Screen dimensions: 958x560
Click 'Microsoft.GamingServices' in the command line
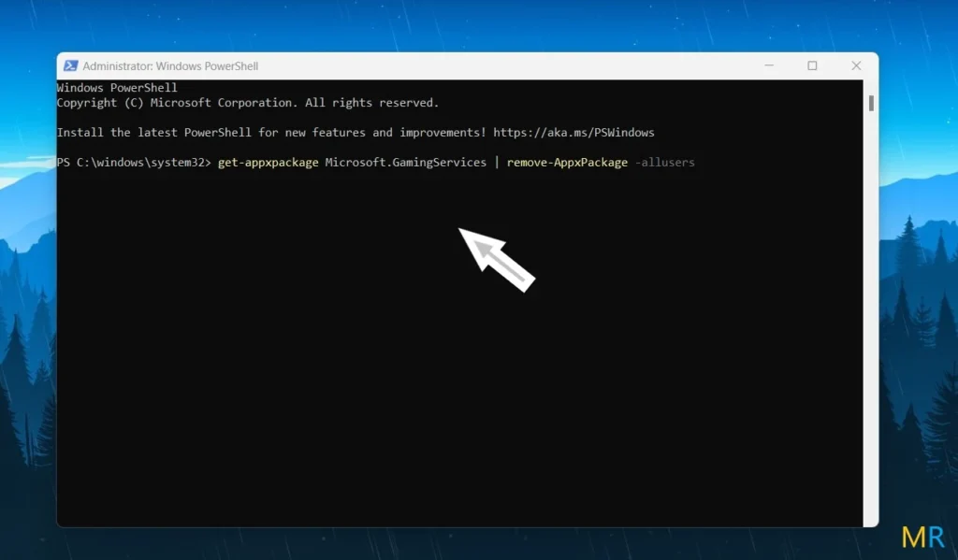pos(406,163)
